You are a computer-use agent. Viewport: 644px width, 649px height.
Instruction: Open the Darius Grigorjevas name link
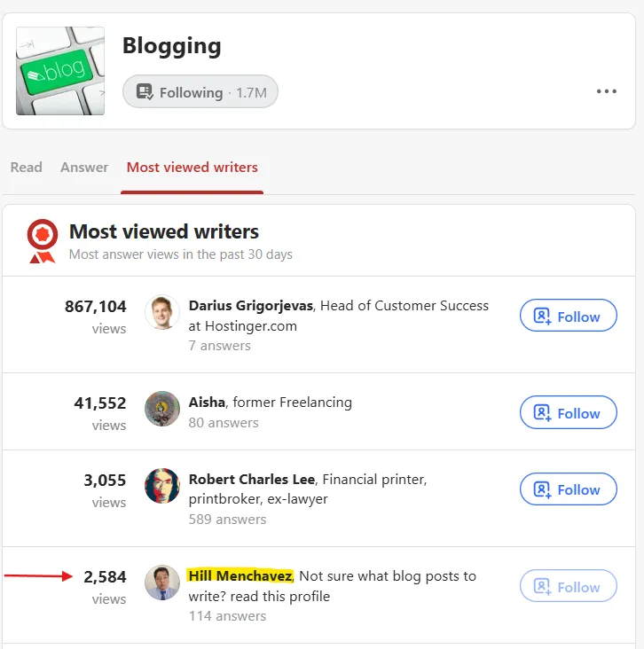(x=250, y=305)
